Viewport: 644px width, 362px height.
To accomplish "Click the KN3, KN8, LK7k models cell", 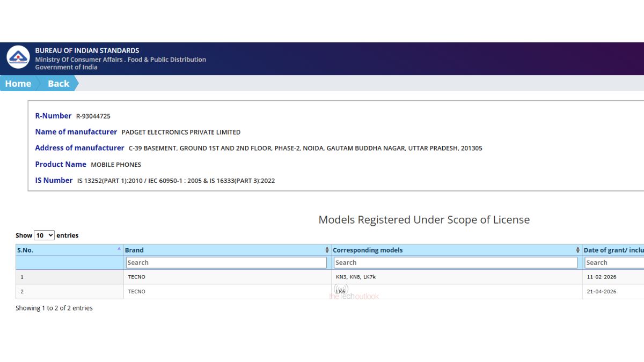I will coord(457,277).
